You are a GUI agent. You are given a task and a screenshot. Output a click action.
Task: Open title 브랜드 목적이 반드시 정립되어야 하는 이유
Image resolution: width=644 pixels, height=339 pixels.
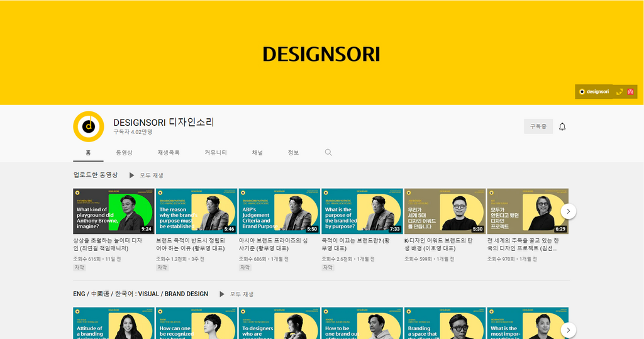click(191, 245)
